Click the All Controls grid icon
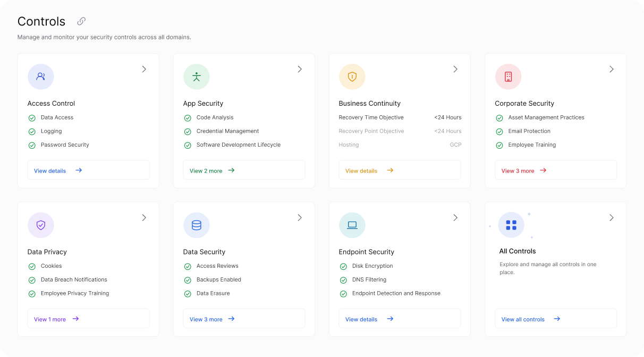The image size is (644, 357). (x=511, y=225)
